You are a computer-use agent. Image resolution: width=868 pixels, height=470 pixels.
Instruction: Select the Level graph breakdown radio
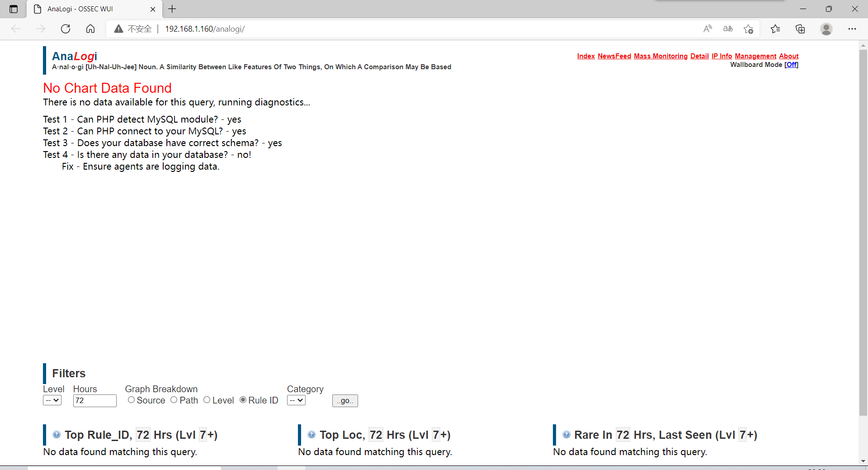coord(207,400)
